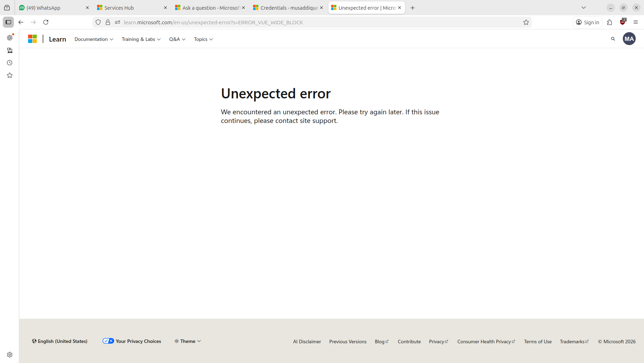
Task: Open Your Privacy Choices link
Action: [132, 341]
